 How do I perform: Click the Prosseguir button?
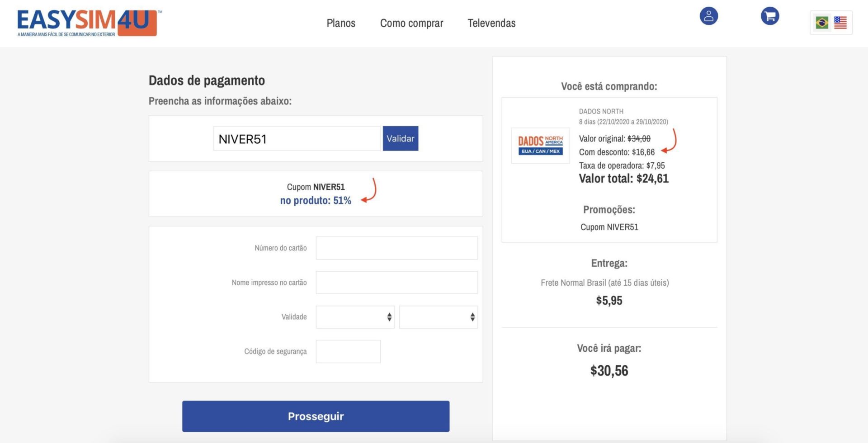(316, 416)
